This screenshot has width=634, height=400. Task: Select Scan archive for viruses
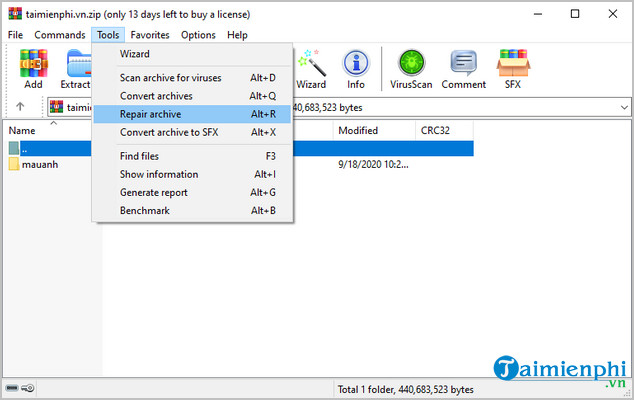coord(192,78)
